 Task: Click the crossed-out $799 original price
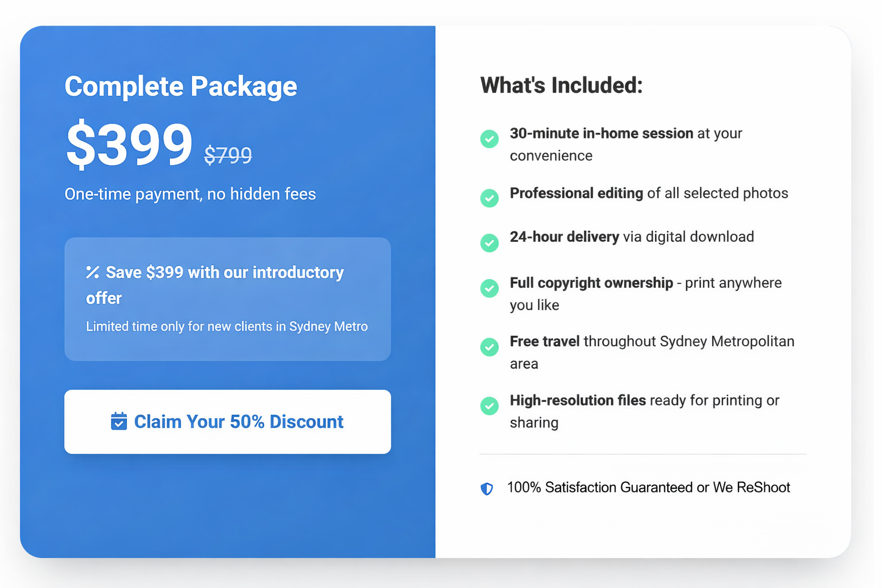(x=228, y=155)
